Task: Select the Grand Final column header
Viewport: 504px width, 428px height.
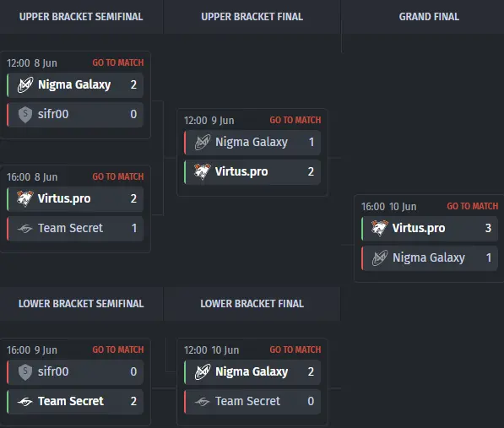Action: click(x=429, y=17)
